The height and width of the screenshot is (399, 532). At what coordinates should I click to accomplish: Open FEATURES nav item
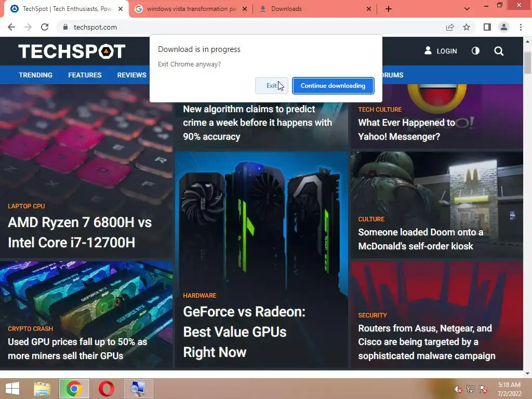pos(85,75)
